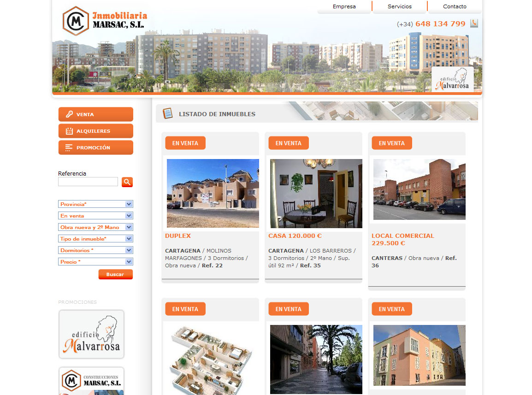
Task: Expand the Obra nueva y 2ª Mano dropdown
Action: coord(95,227)
